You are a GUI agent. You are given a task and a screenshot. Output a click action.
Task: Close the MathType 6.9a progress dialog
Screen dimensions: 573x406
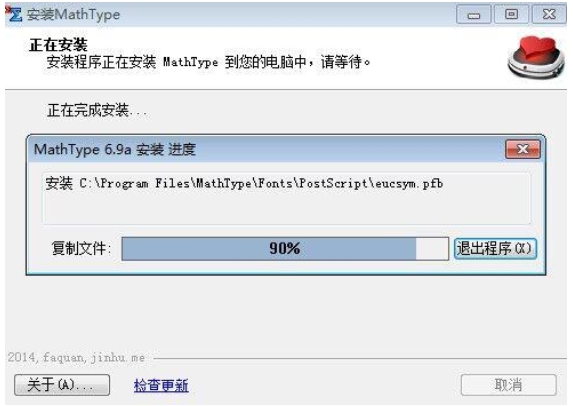click(523, 149)
